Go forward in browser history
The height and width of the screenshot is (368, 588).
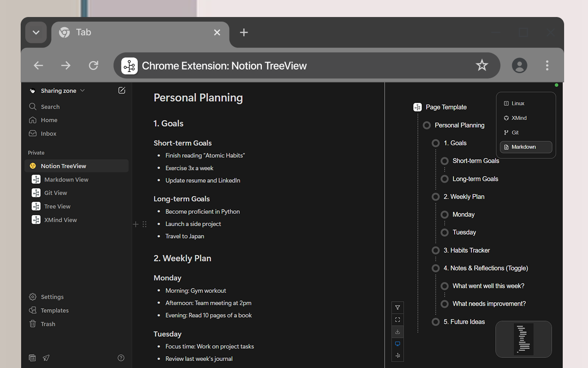pos(66,65)
